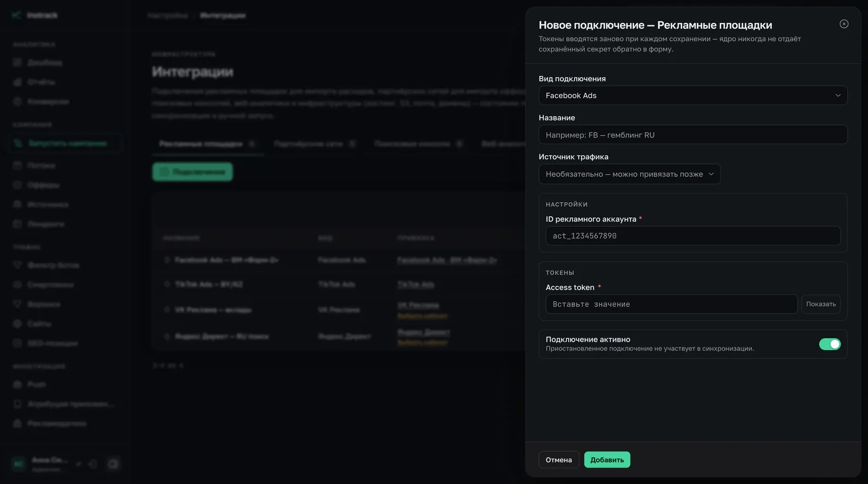The width and height of the screenshot is (868, 484).
Task: Open the Вид подключения dropdown showing Facebook Ads
Action: tap(693, 95)
